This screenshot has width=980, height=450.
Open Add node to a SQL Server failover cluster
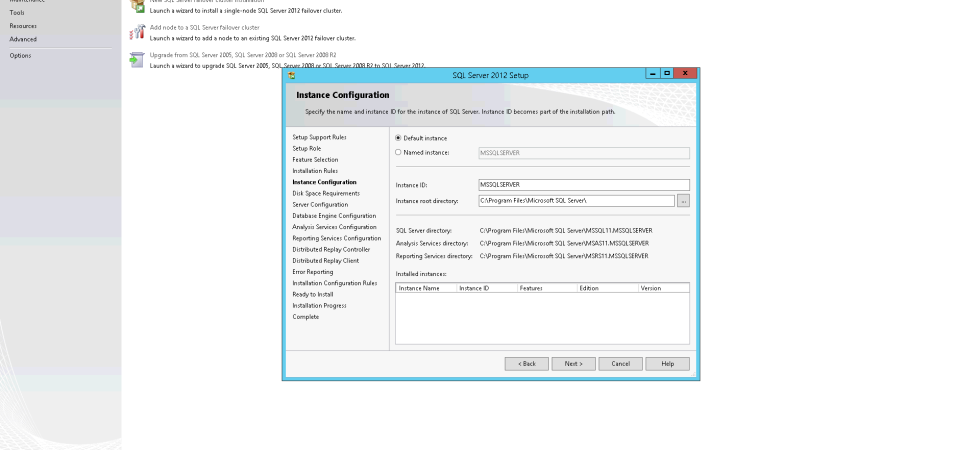click(x=204, y=28)
